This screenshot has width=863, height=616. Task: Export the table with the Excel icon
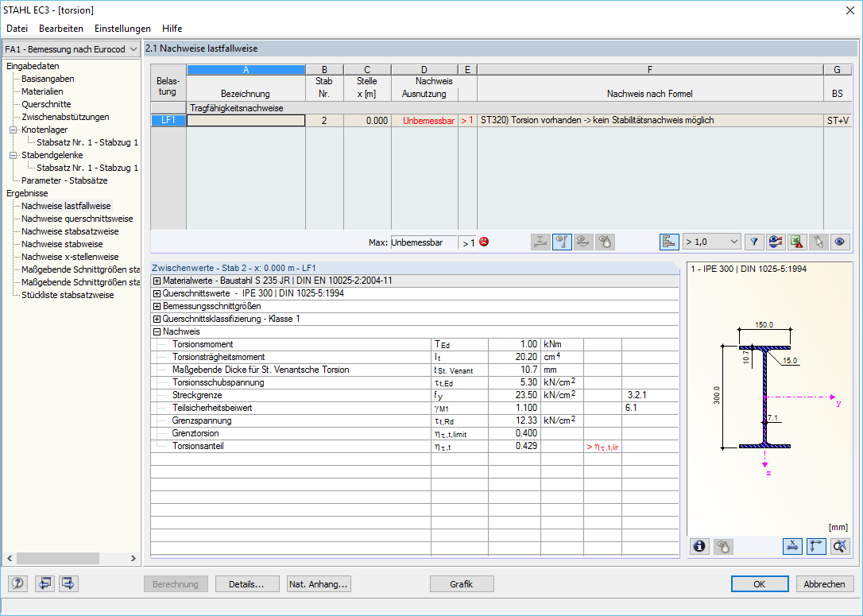797,242
